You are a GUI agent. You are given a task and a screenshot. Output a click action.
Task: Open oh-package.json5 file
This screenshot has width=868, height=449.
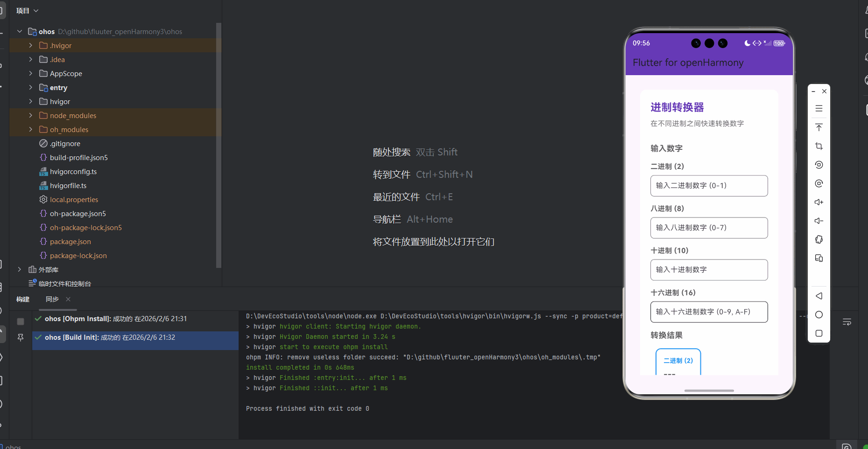coord(78,214)
